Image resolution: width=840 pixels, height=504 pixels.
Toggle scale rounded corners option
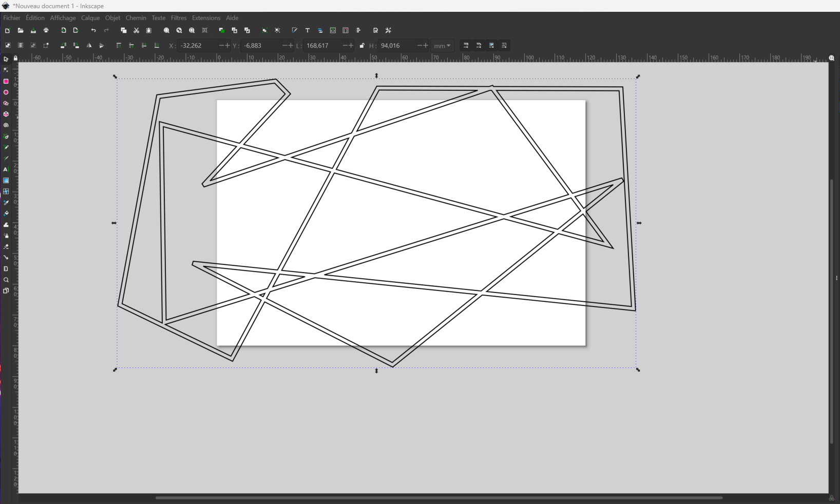tap(479, 46)
